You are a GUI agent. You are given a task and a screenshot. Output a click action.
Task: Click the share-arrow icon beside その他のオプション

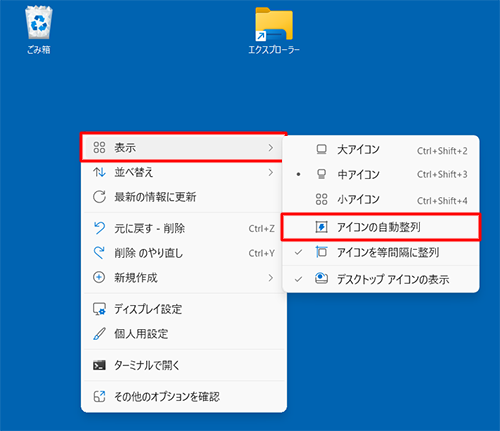99,396
